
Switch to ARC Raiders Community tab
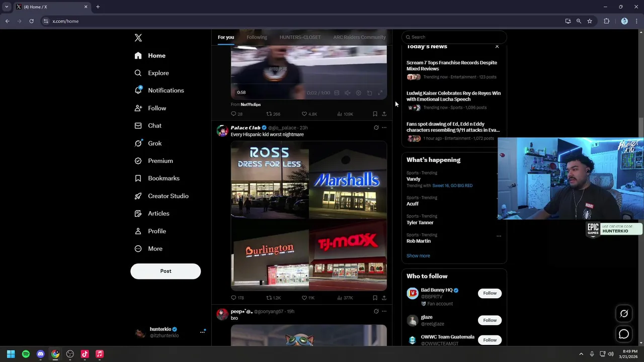[x=359, y=37]
